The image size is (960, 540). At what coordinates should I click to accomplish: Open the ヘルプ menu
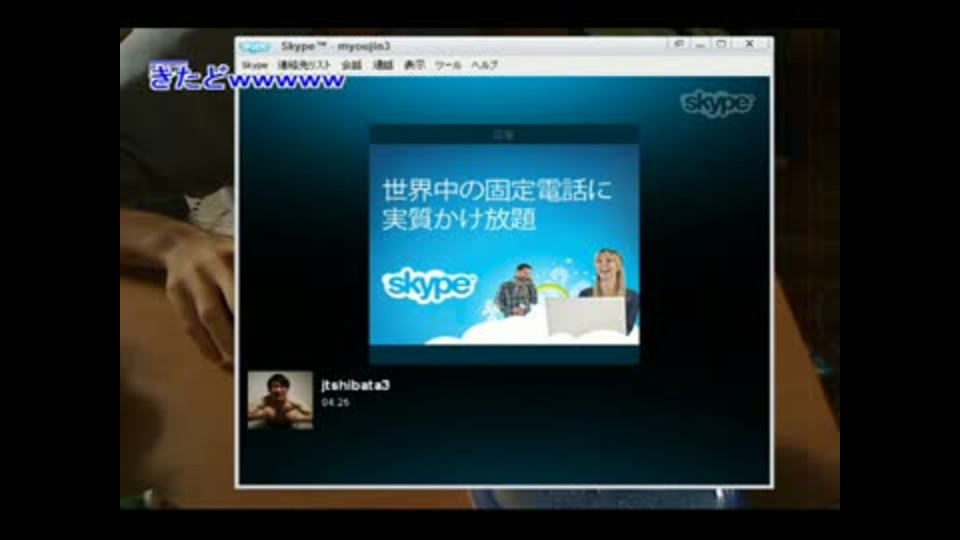pos(484,65)
